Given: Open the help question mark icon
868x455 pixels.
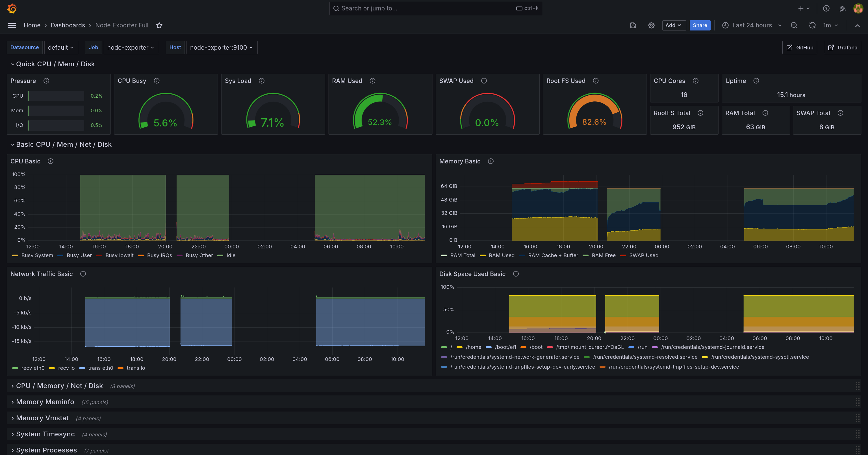Looking at the screenshot, I should 826,8.
